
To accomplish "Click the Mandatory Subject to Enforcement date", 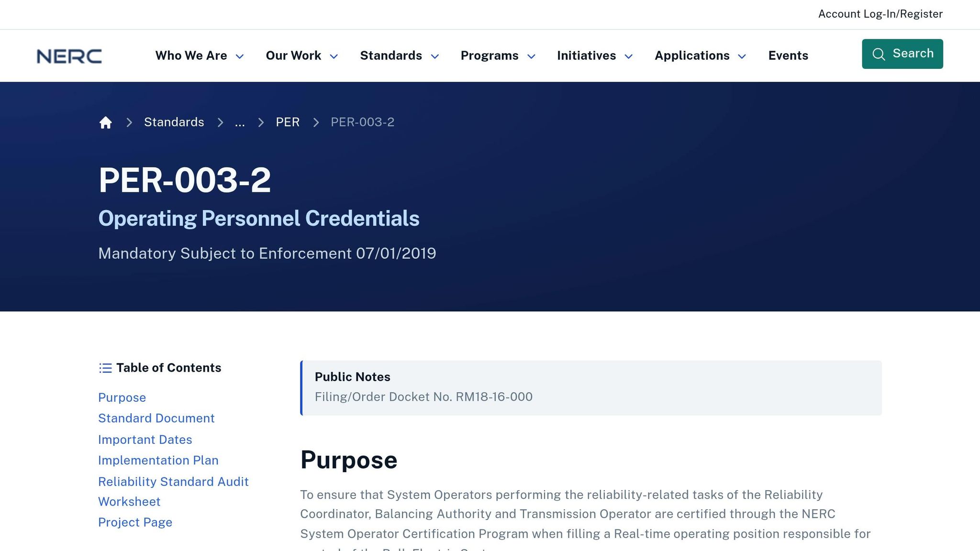I will click(x=267, y=253).
